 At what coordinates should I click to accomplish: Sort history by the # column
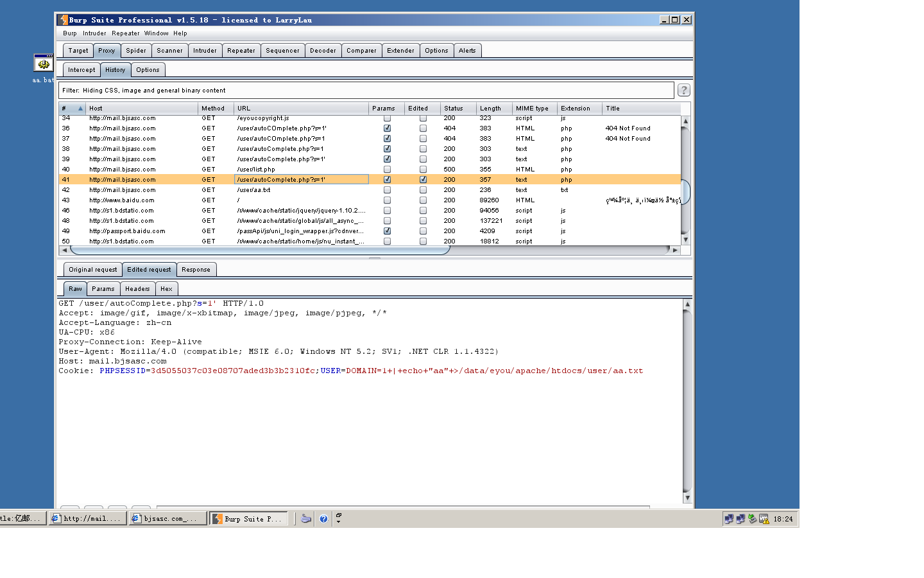[73, 108]
